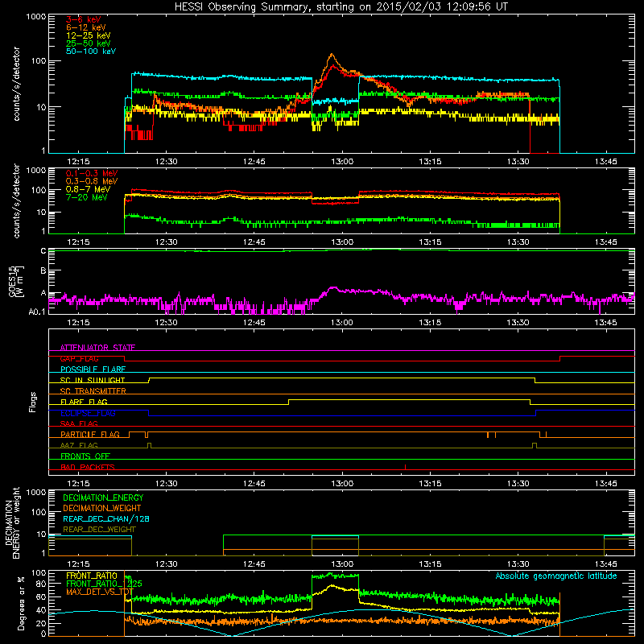644x644 pixels.
Task: Click the 0.1-0.3 MeV legend label
Action: tap(92, 173)
